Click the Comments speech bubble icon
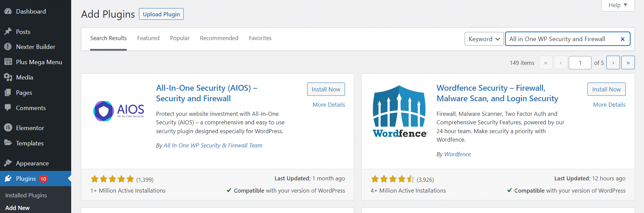Viewport: 644px width, 213px height. coord(8,108)
